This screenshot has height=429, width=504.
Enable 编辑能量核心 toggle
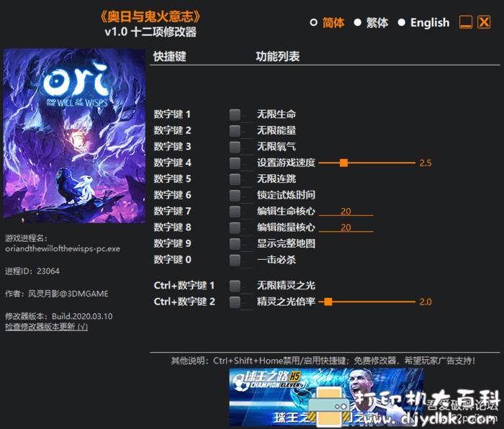(235, 227)
